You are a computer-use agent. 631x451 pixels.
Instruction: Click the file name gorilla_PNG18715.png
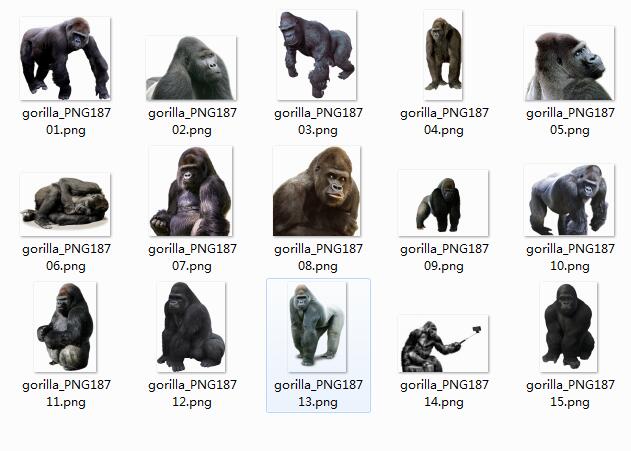click(570, 393)
